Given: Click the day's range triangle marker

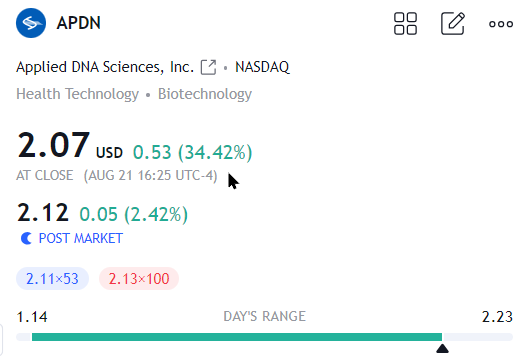Looking at the screenshot, I should pyautogui.click(x=442, y=348).
